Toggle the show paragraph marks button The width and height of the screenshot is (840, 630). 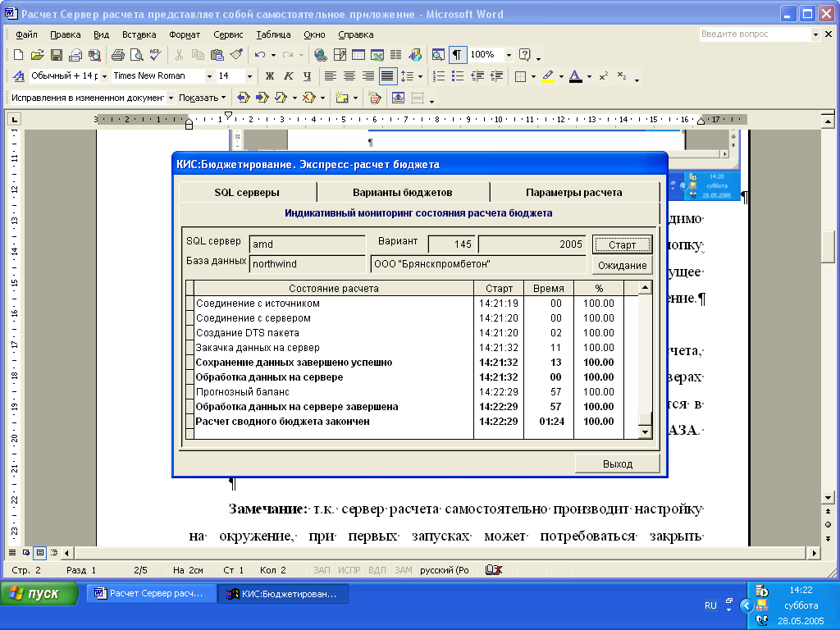click(457, 55)
